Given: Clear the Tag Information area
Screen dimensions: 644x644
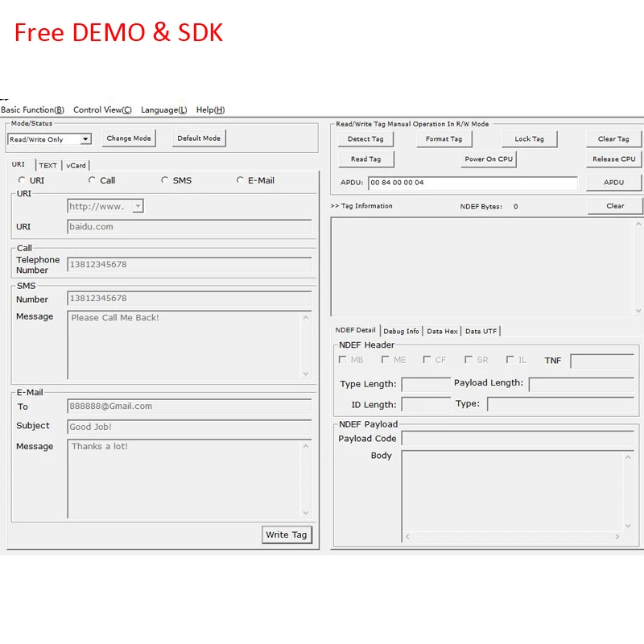Looking at the screenshot, I should point(614,205).
